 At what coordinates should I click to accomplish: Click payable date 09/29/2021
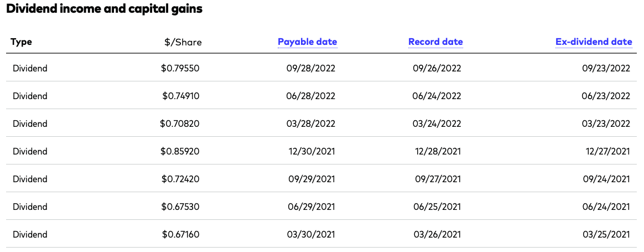310,179
